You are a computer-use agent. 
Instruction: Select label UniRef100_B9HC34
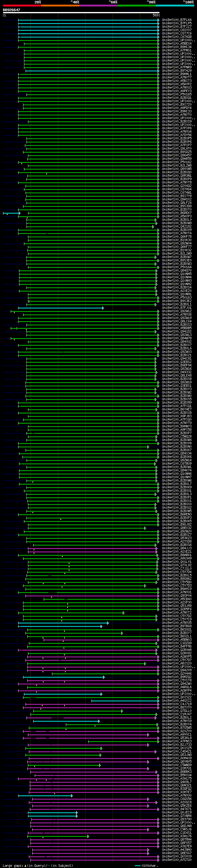click(177, 47)
